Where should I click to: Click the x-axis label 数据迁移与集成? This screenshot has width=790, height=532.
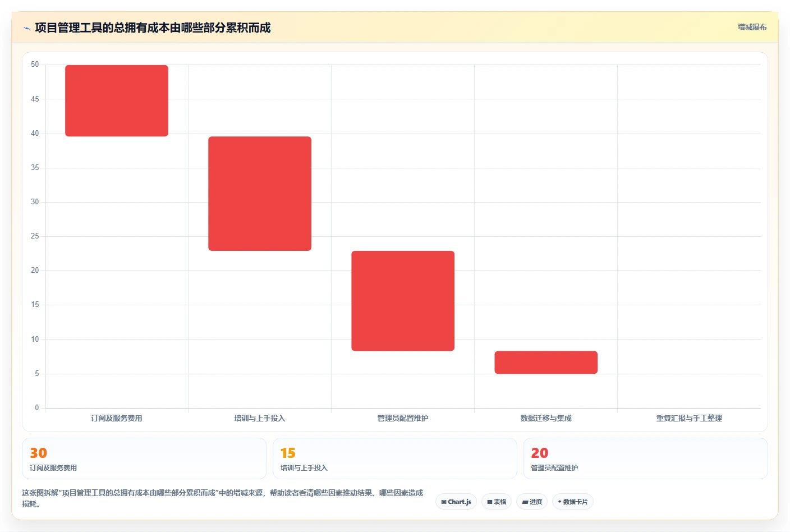(546, 418)
